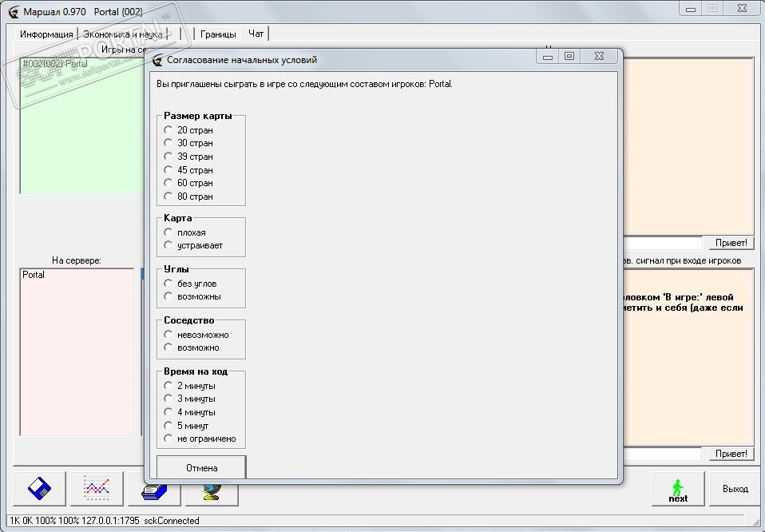Viewport: 765px width, 532px height.
Task: Click the lower Привет! button
Action: pos(731,454)
